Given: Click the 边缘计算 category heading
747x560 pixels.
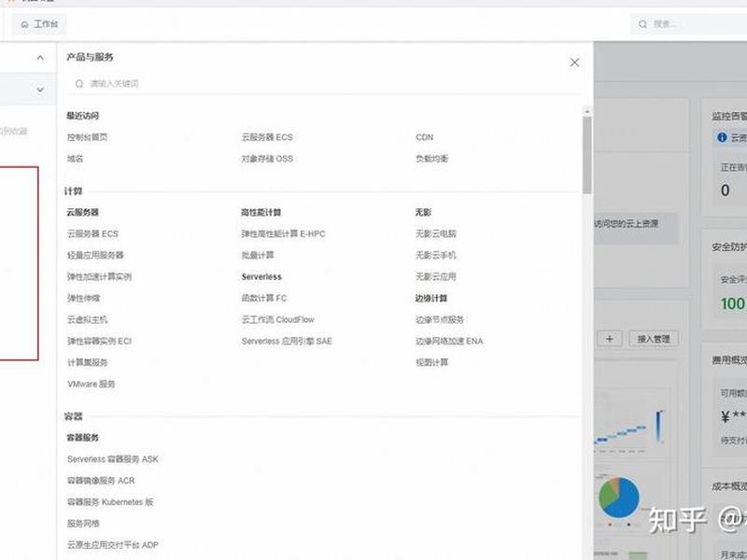Looking at the screenshot, I should tap(431, 298).
